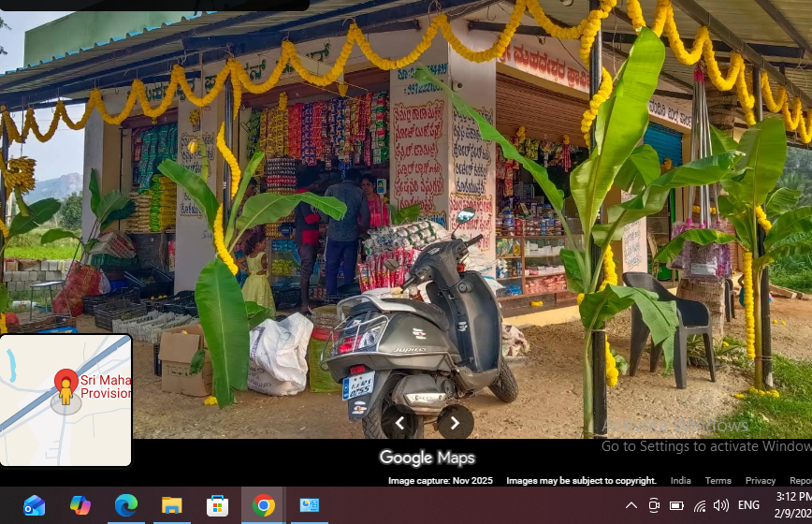Open File Explorer from the taskbar
The image size is (812, 524).
point(171,505)
